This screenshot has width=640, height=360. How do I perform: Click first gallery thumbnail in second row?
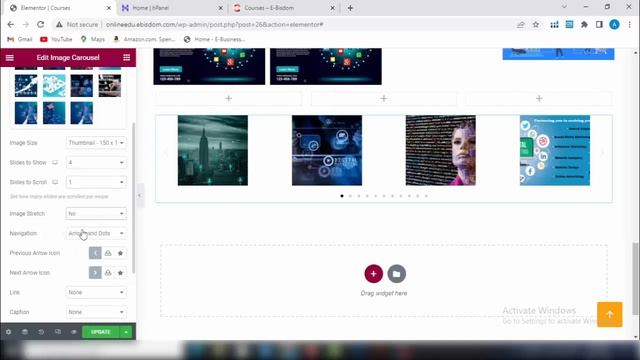click(x=26, y=85)
